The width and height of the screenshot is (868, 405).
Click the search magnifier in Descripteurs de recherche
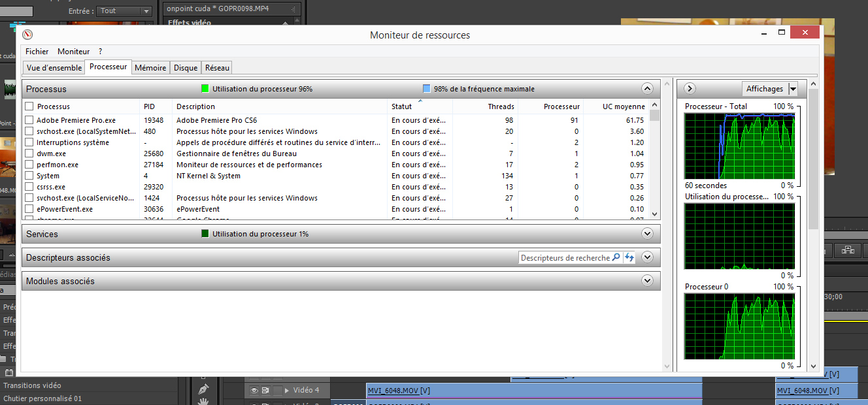click(615, 258)
